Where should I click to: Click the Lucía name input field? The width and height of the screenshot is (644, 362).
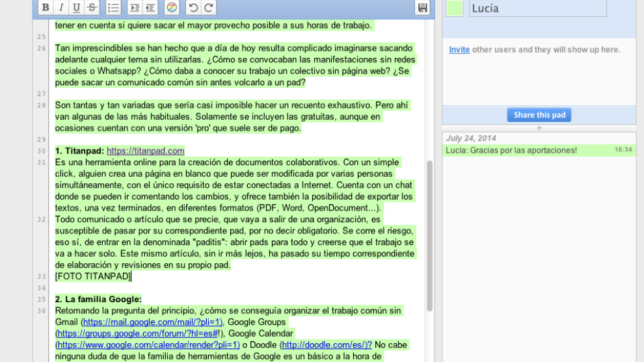[x=537, y=8]
